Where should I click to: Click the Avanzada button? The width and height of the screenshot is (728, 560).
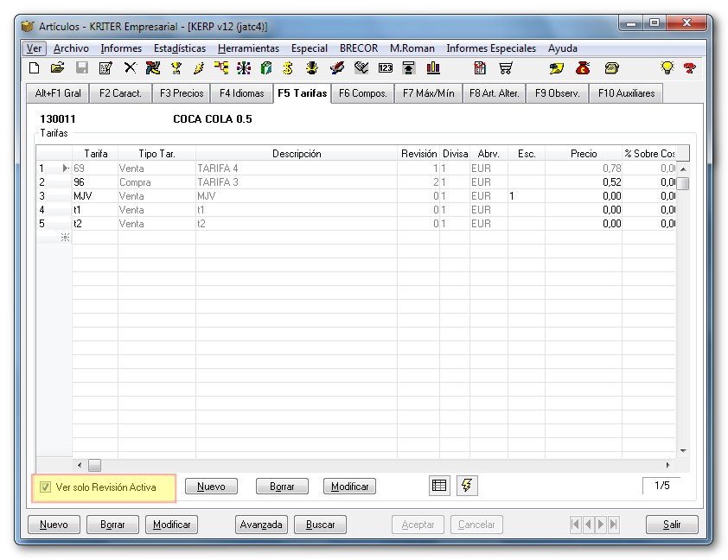click(x=261, y=525)
